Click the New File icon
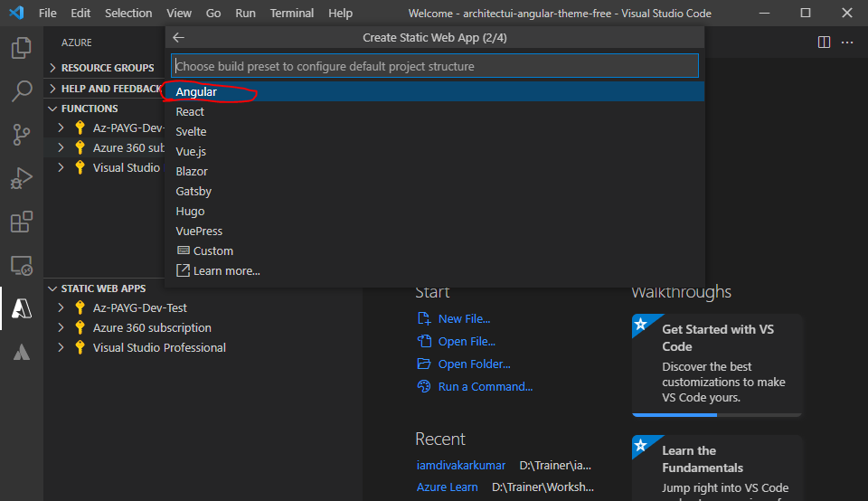This screenshot has width=868, height=501. point(424,318)
